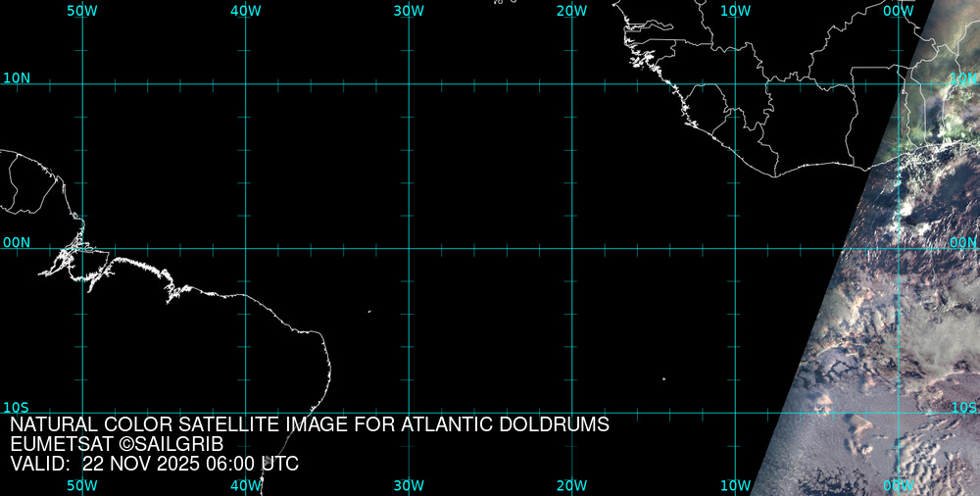
Task: Click the 10W longitude label along the bottom
Action: pyautogui.click(x=735, y=485)
